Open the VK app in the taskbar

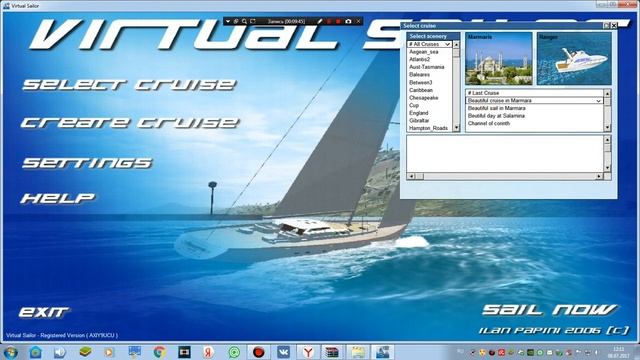283,352
